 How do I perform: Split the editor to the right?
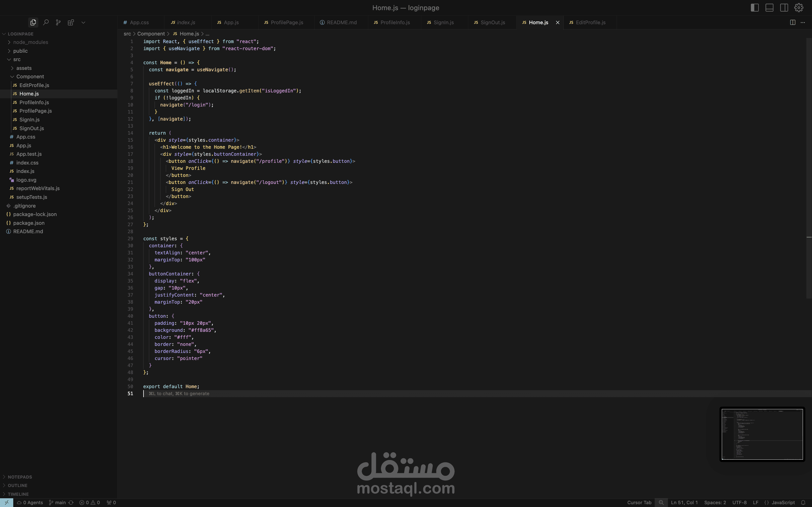(793, 23)
